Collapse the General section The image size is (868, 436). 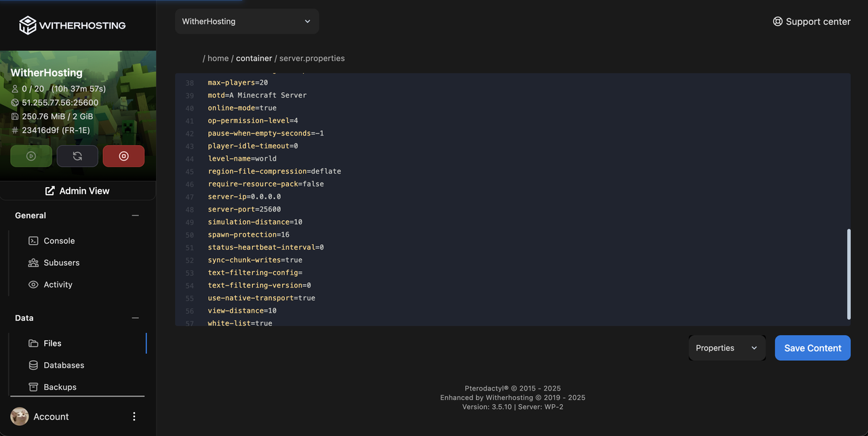click(135, 216)
